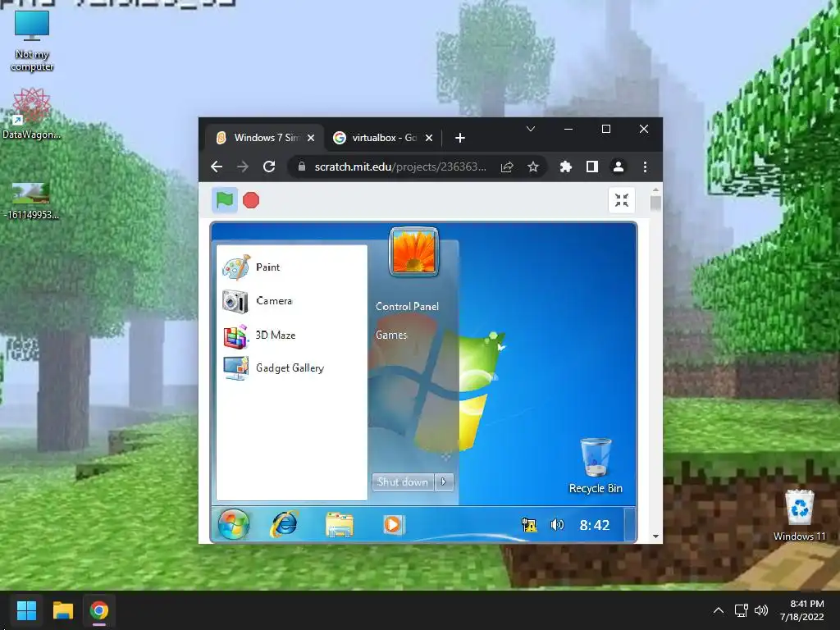Open Internet Explorer on simulated taskbar

coord(285,524)
